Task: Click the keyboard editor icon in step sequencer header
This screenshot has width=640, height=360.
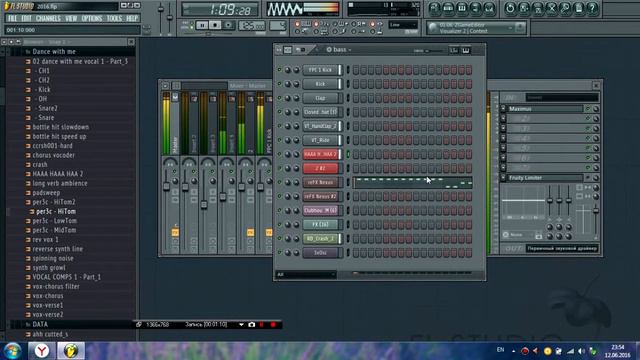Action: (466, 50)
